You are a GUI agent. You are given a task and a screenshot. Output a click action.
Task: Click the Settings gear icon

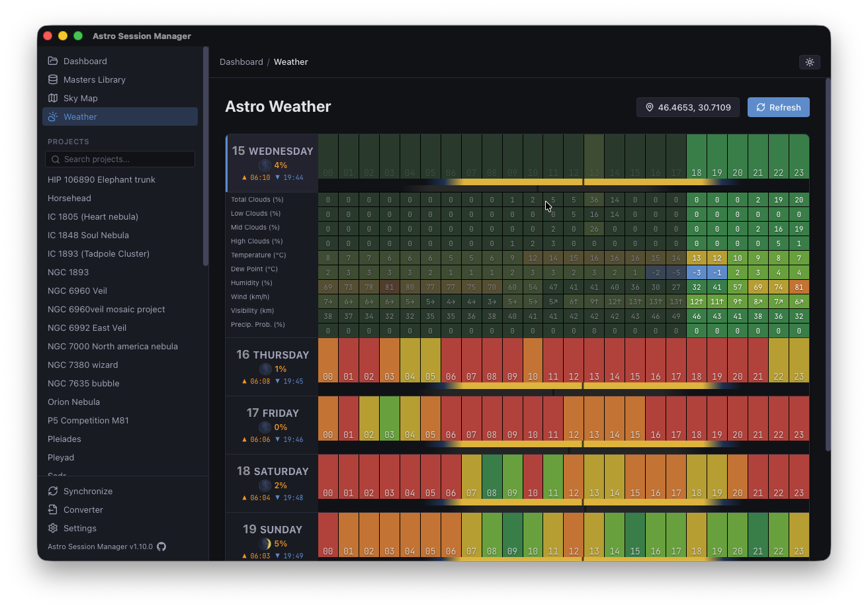tap(53, 528)
